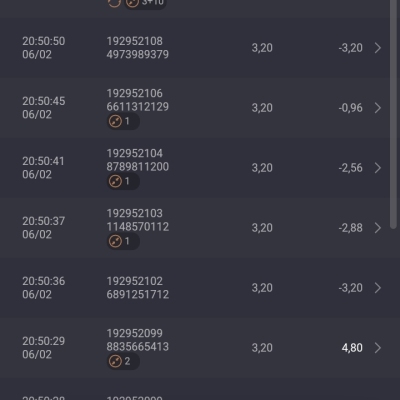Screen dimensions: 400x400
Task: Open chevron beside the 4,80 win
Action: tap(378, 348)
